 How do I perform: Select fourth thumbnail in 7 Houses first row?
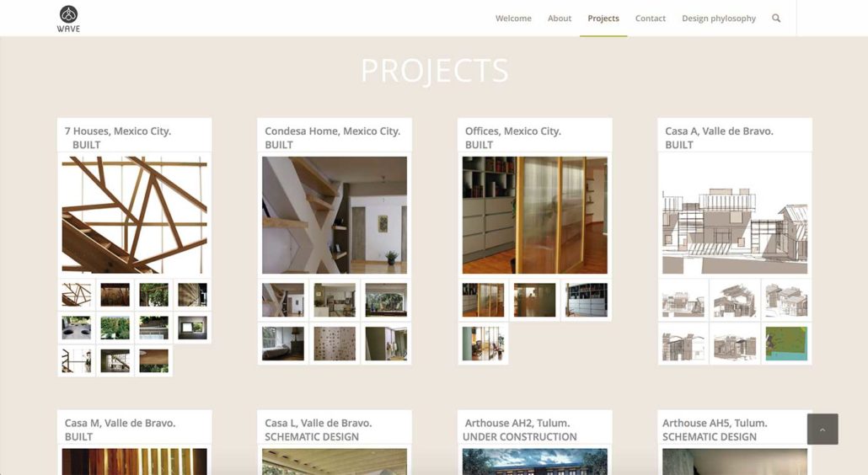click(193, 295)
